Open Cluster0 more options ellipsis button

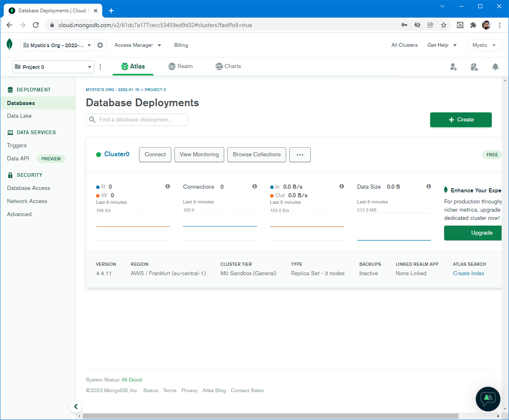click(300, 155)
